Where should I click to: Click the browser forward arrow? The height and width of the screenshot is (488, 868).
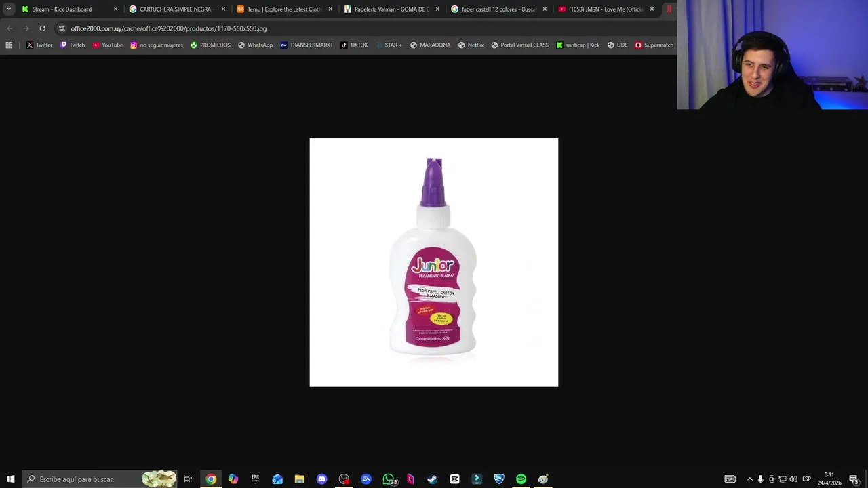(x=26, y=28)
